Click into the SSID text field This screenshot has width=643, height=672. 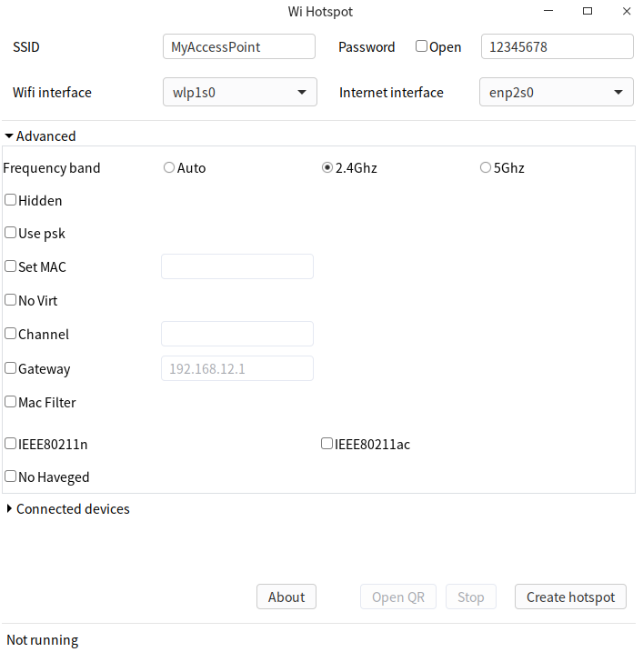(x=239, y=46)
